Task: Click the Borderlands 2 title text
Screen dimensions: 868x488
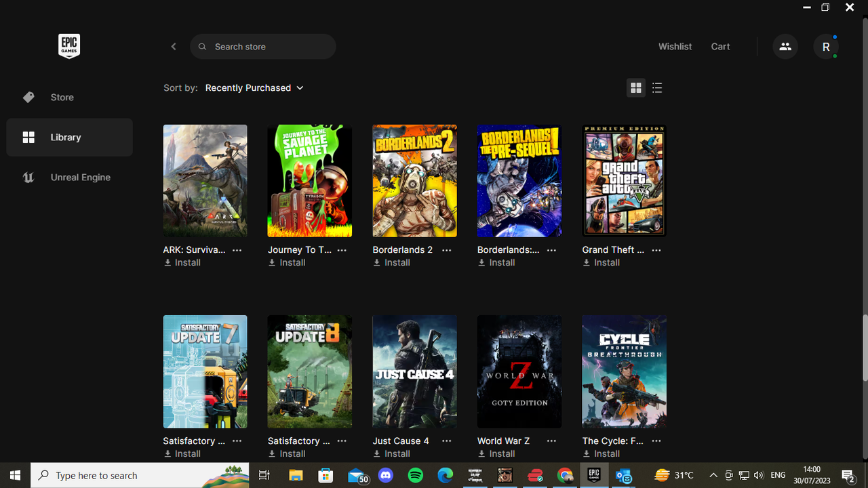Action: 402,250
